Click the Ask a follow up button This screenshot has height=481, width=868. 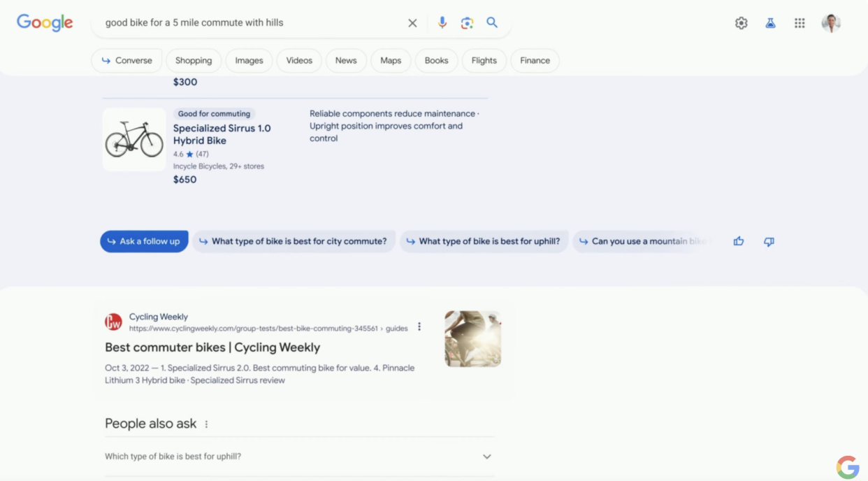tap(144, 241)
